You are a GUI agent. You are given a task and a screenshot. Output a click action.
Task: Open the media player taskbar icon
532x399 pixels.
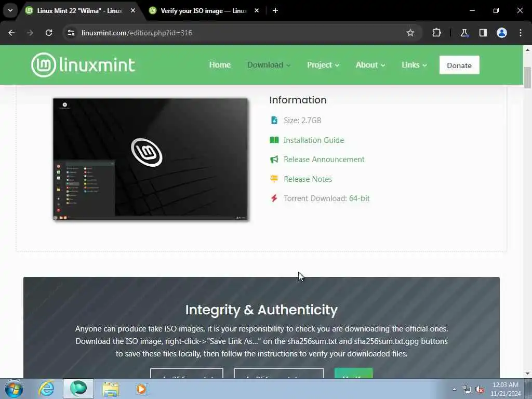[141, 389]
